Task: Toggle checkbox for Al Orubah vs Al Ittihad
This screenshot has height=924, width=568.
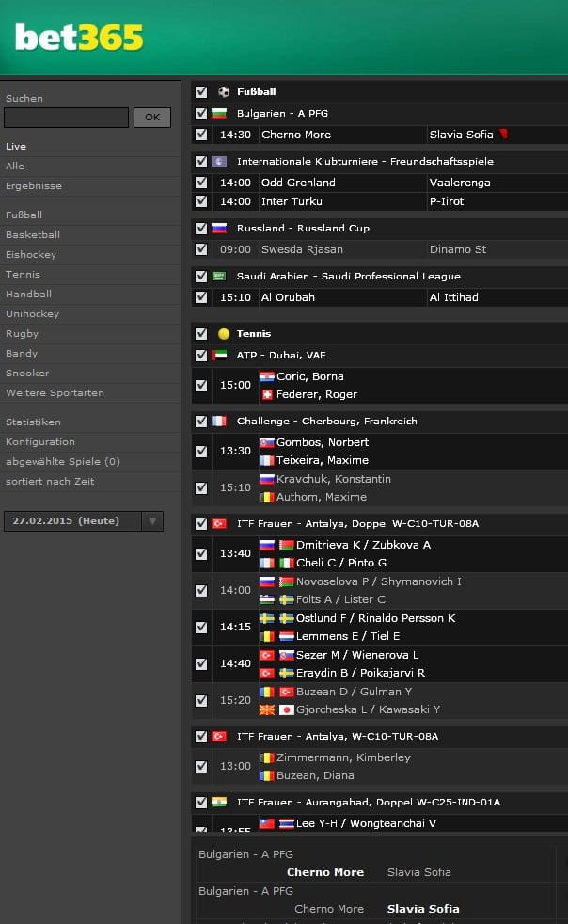Action: [x=201, y=297]
